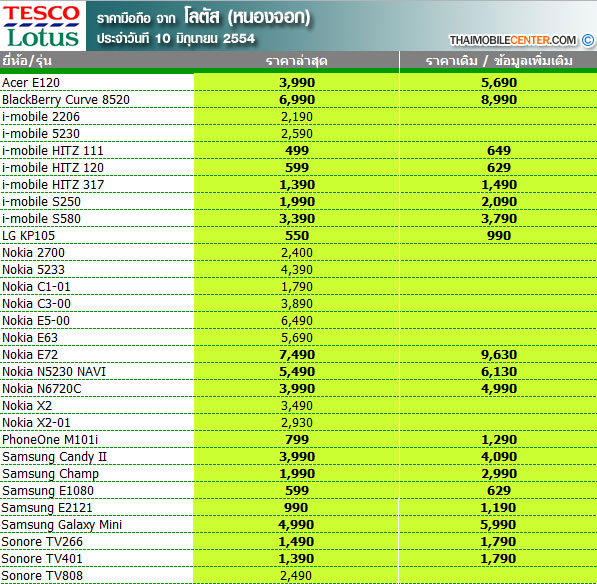
Task: Select PhoneOne M101i model name
Action: coord(50,440)
